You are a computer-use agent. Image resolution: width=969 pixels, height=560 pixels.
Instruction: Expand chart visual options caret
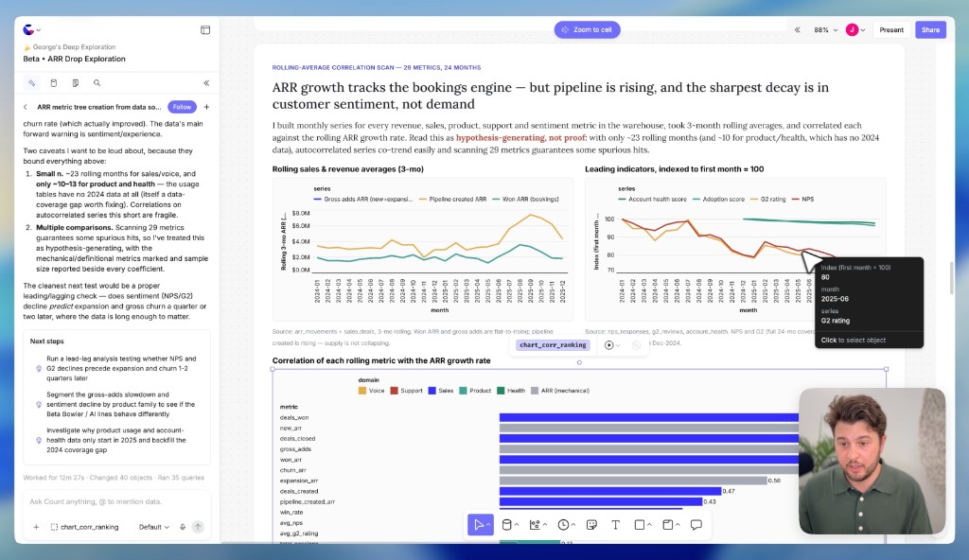coord(545,525)
